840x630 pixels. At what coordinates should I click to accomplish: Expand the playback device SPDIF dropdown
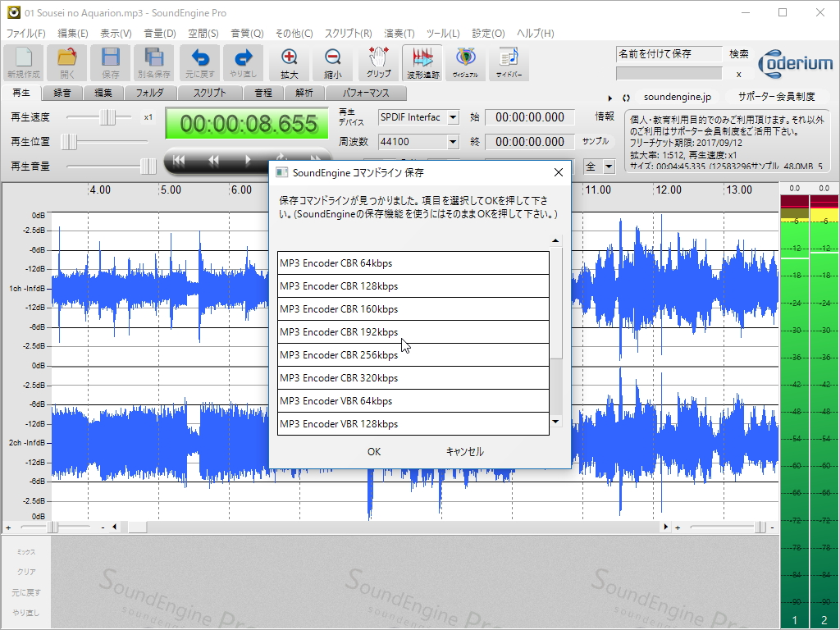tap(453, 117)
